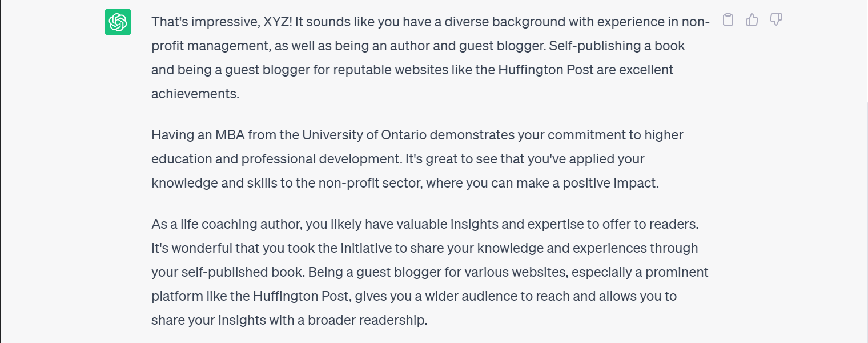Click the word "achievements."
The image size is (868, 343).
(x=195, y=94)
